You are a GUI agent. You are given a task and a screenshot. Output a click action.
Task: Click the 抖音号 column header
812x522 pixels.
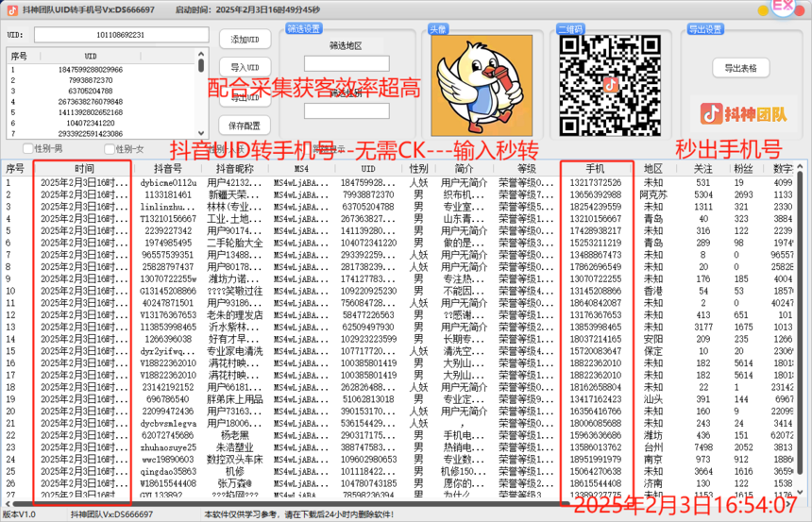168,169
